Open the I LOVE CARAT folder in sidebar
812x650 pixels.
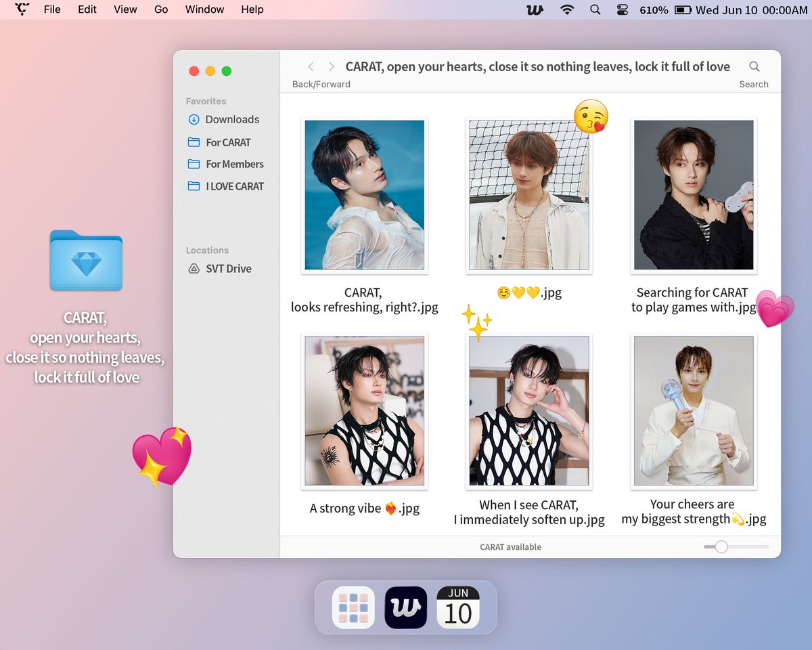pyautogui.click(x=235, y=186)
